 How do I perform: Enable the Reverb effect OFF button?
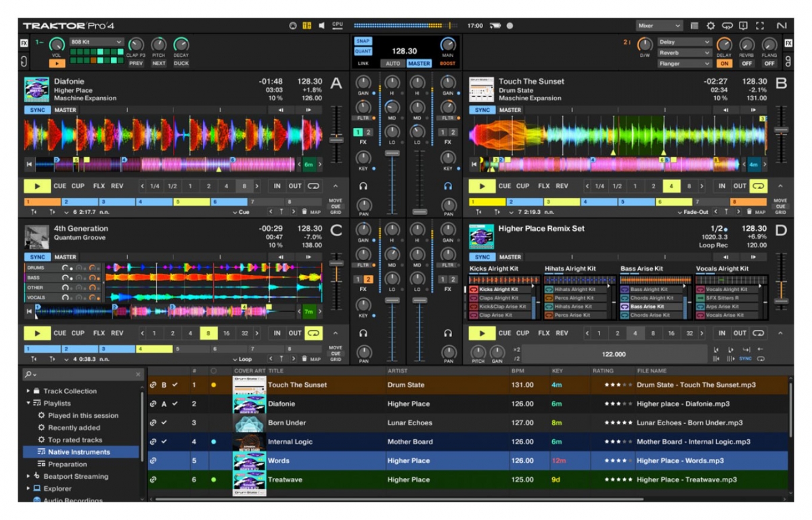tap(747, 64)
